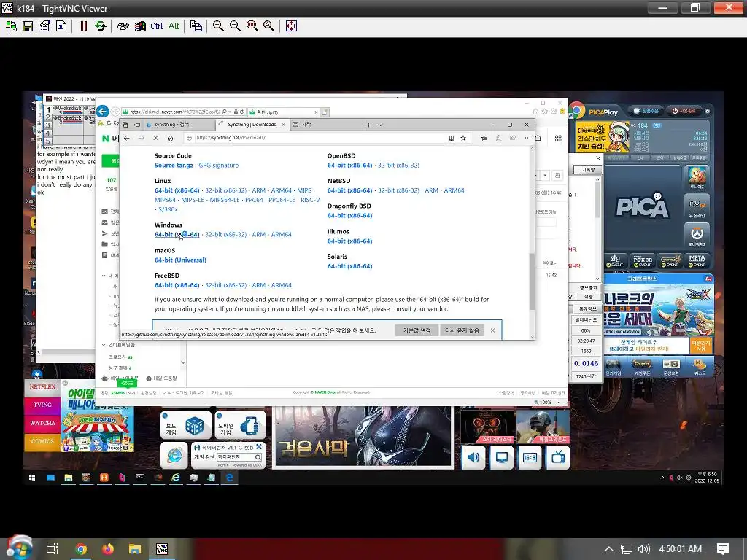The image size is (747, 560).
Task: Click Windows '32-bit (x86-32)' download link
Action: 226,234
